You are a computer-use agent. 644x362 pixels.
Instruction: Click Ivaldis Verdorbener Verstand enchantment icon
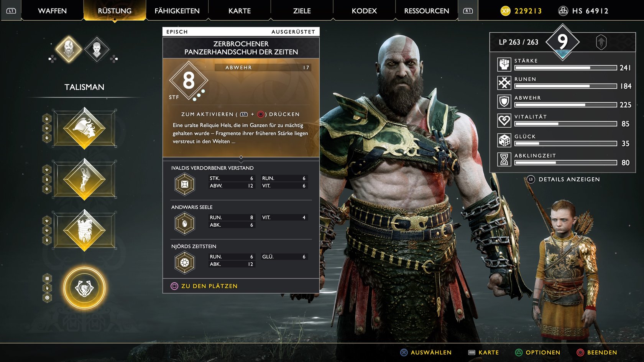tap(185, 184)
